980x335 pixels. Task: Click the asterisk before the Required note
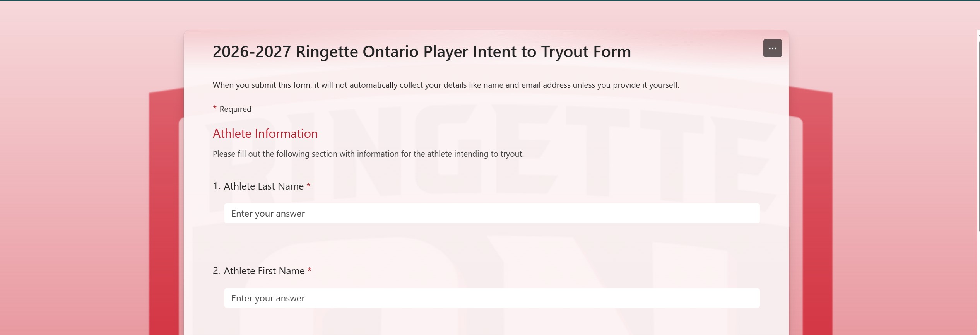click(x=215, y=108)
